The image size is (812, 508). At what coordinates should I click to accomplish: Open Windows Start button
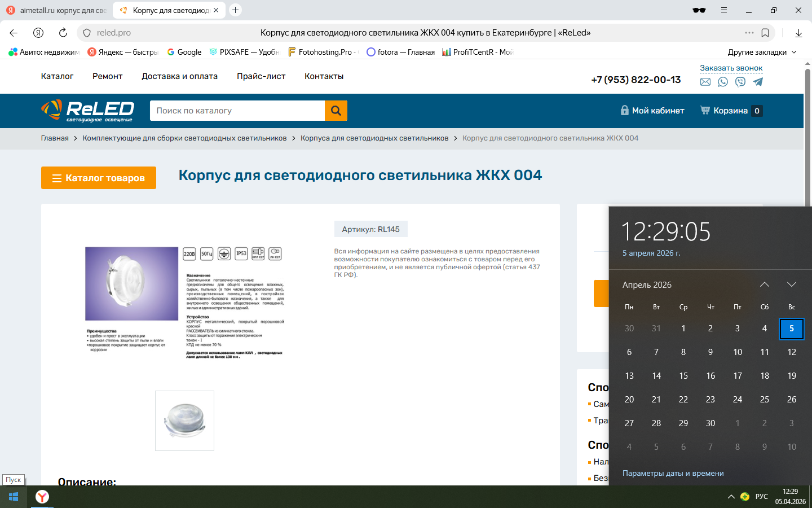(x=14, y=497)
